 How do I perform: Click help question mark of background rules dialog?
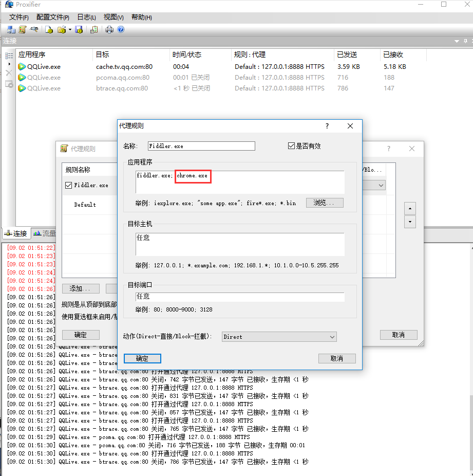pos(389,149)
